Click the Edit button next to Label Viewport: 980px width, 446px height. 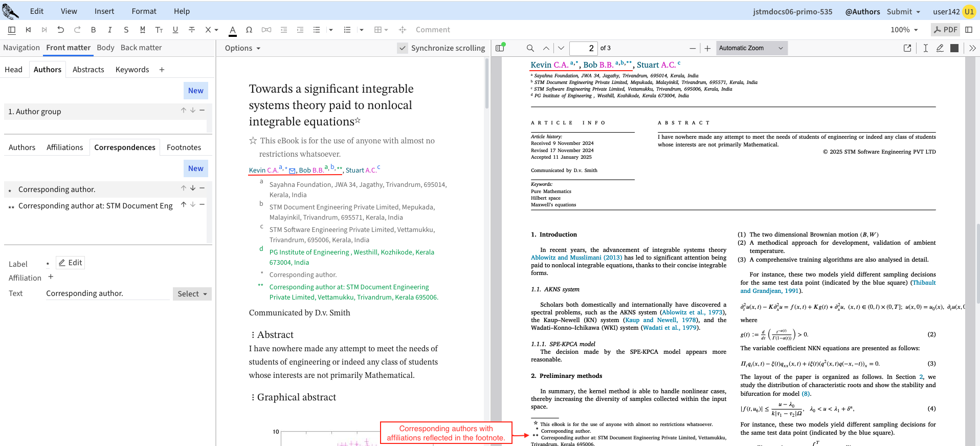click(70, 263)
